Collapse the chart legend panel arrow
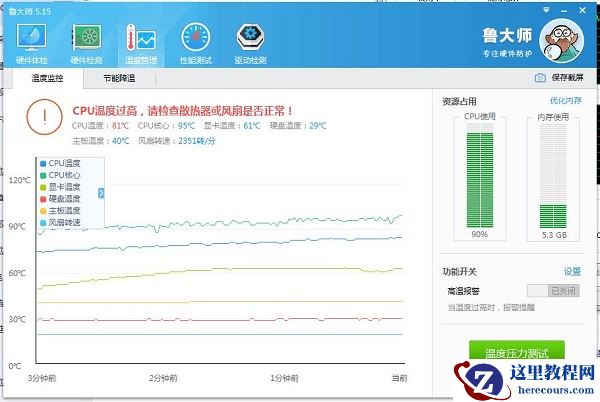The image size is (600, 402). [101, 193]
